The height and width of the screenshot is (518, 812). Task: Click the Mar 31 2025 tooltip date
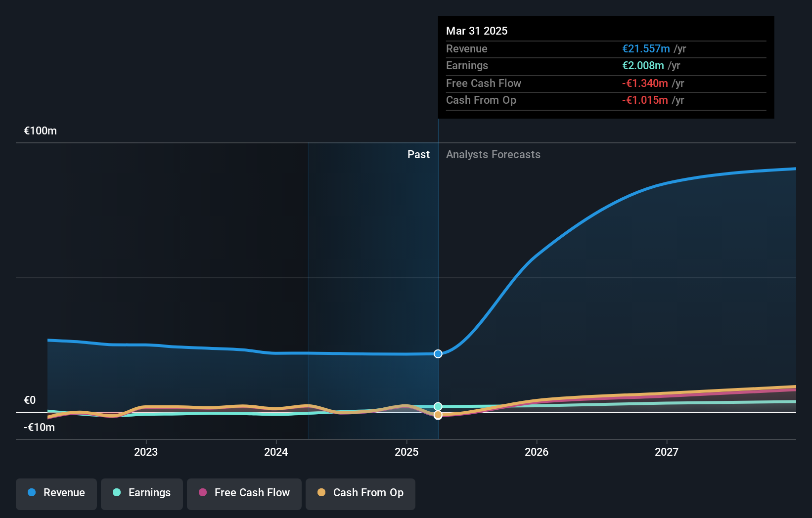tap(477, 31)
